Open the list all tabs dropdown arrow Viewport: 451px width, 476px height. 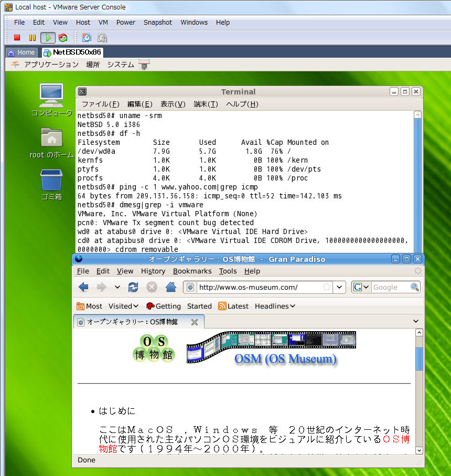pyautogui.click(x=416, y=321)
